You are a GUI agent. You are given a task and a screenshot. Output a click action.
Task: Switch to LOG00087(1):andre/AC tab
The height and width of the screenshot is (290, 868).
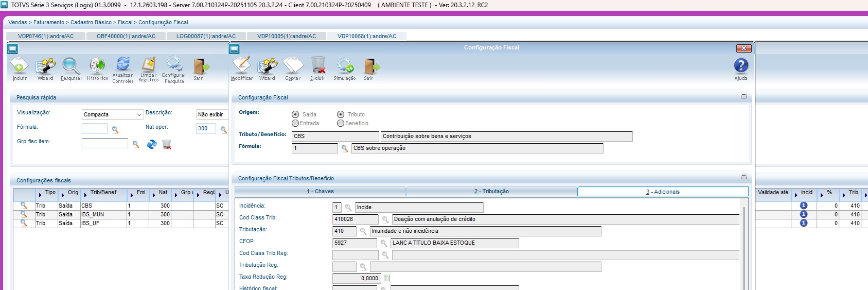[206, 36]
